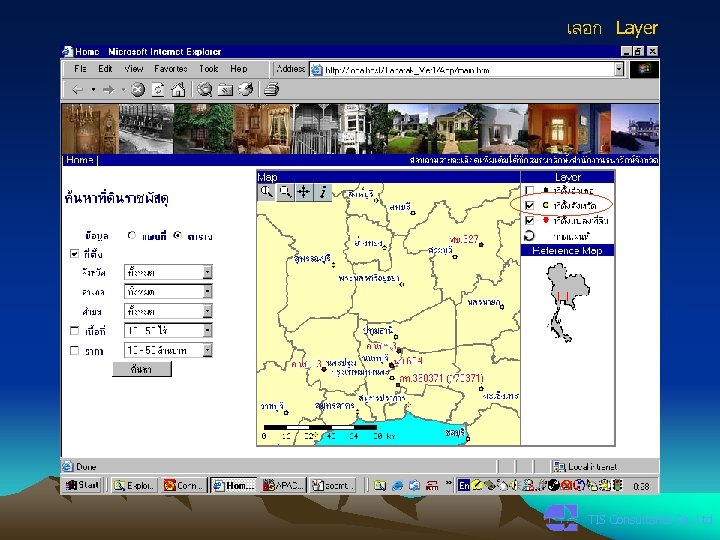The width and height of the screenshot is (720, 540).
Task: Switch to the Corn.. taskbar window
Action: click(184, 485)
